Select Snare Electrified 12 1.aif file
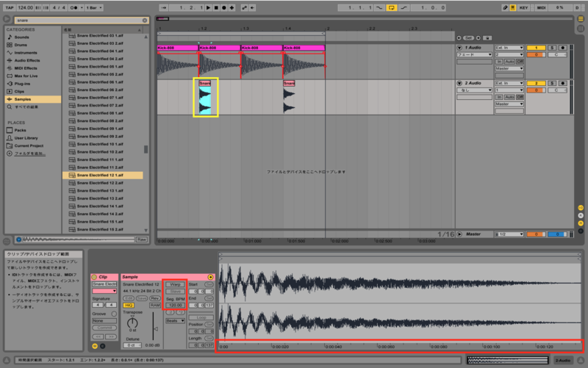The width and height of the screenshot is (588, 368). click(x=102, y=175)
